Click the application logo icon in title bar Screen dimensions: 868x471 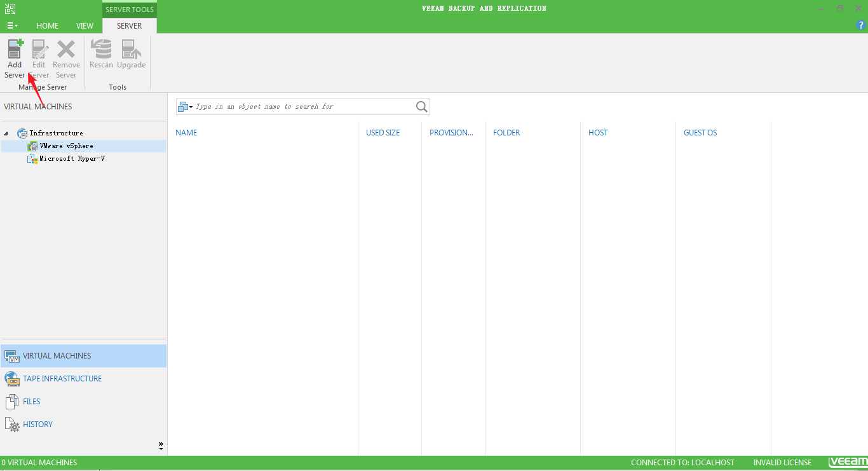[10, 9]
